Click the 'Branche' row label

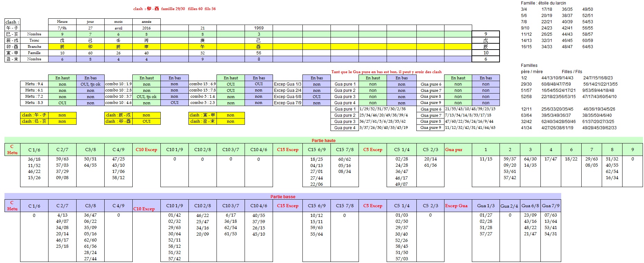click(34, 46)
